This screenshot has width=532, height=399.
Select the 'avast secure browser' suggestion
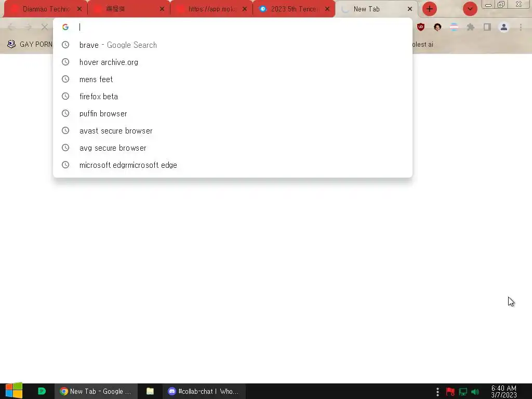click(x=233, y=130)
